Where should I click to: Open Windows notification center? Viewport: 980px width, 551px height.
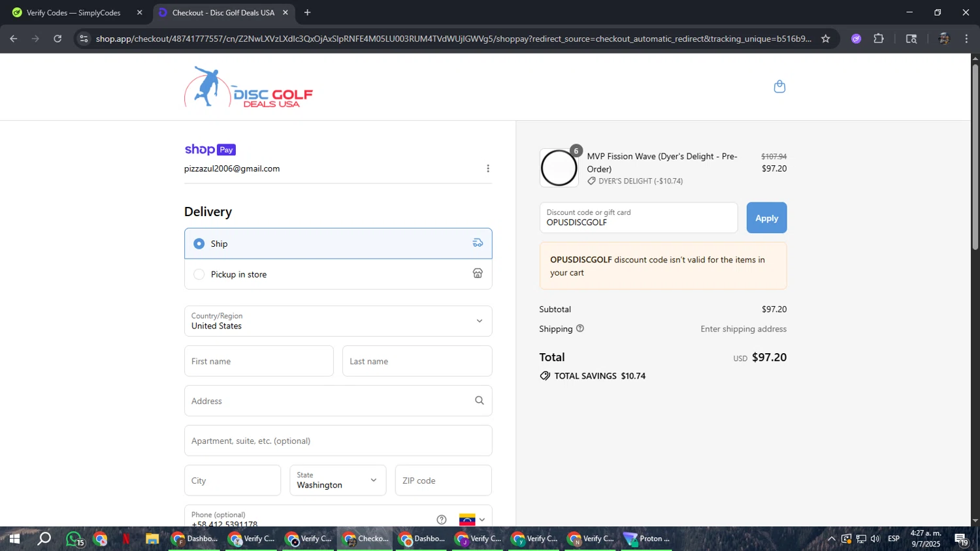pos(962,539)
